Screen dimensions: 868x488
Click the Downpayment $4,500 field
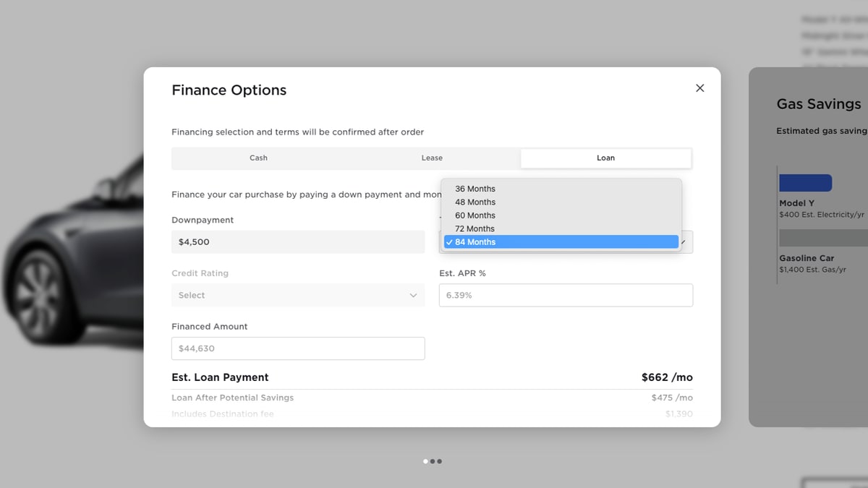(298, 242)
